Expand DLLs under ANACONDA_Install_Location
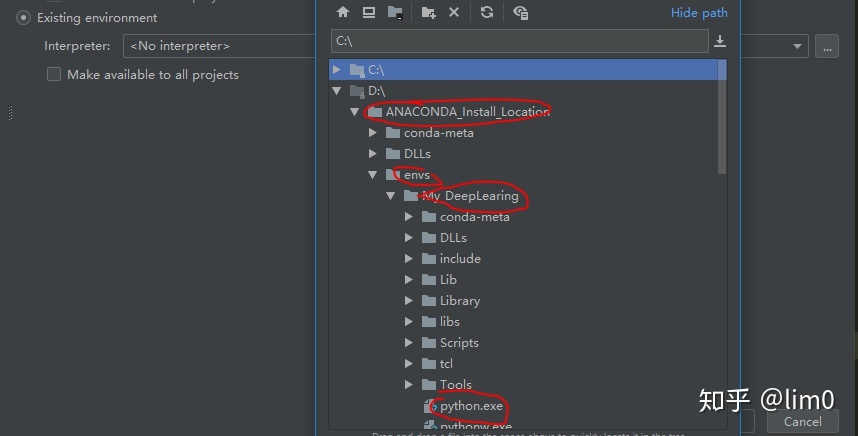This screenshot has width=858, height=436. 373,154
